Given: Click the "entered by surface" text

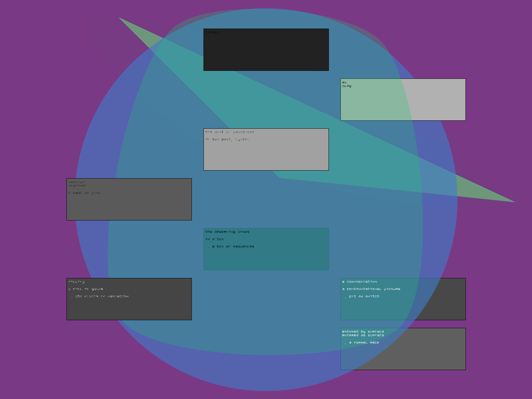Looking at the screenshot, I should [x=363, y=332].
